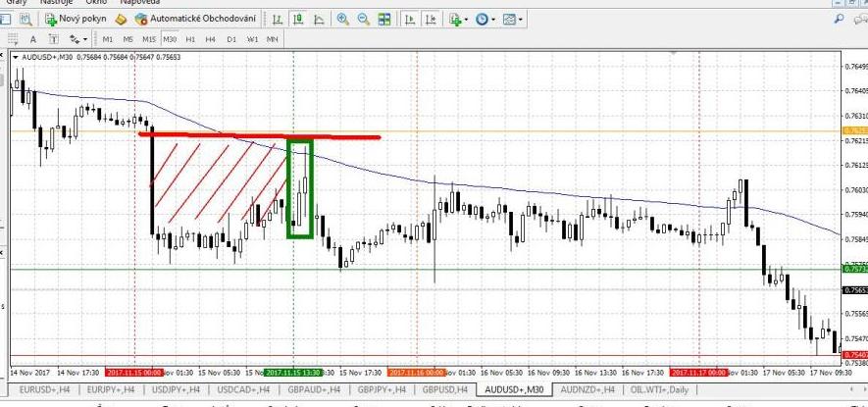Screen dimensions: 868x407
Task: Click the search magnifier at top right
Action: (x=840, y=19)
